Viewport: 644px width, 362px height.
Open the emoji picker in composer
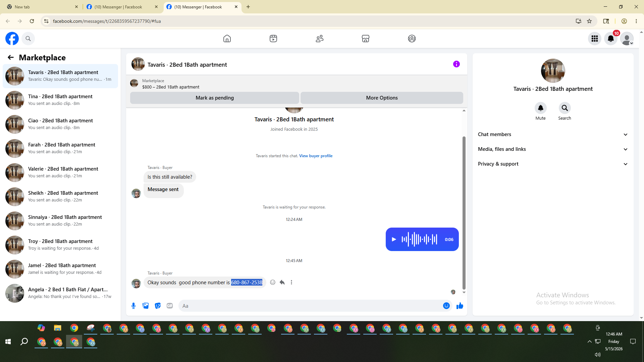[x=446, y=306]
